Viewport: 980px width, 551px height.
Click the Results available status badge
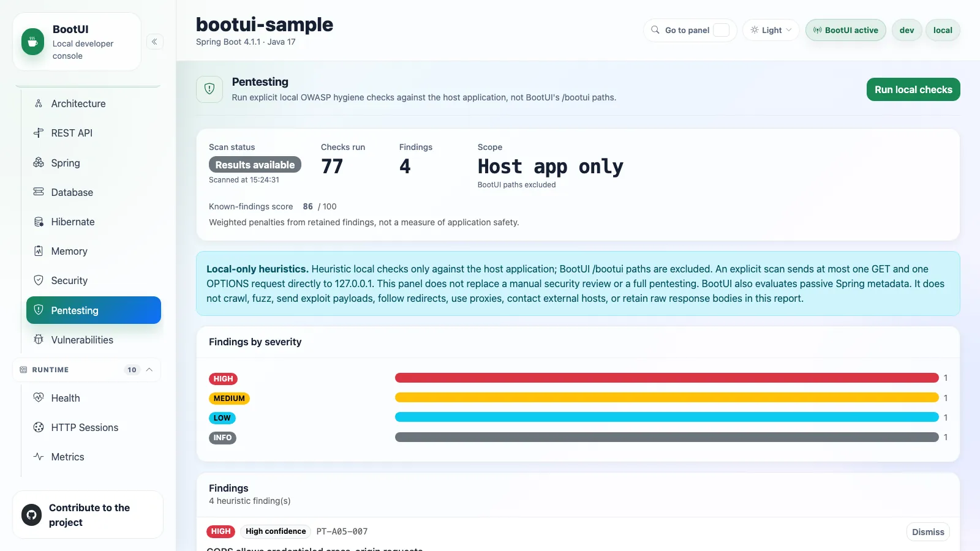(x=255, y=165)
